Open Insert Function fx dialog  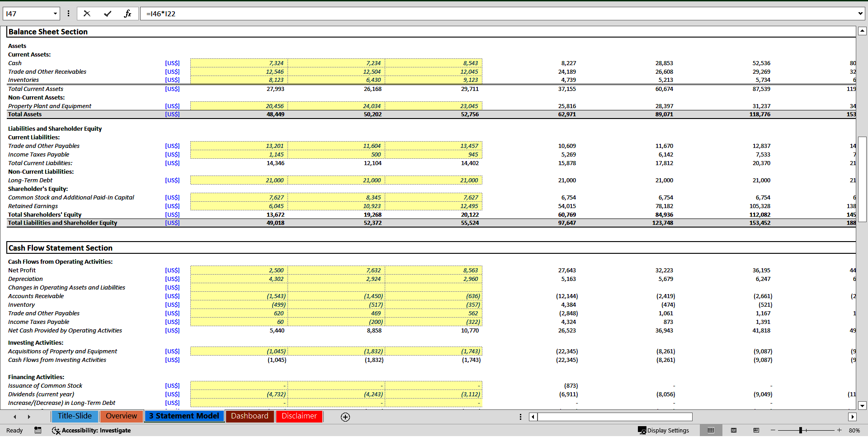(x=127, y=14)
